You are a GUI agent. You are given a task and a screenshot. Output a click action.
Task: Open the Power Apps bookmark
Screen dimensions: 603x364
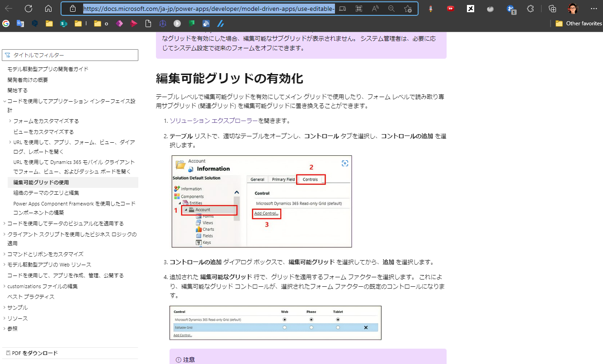(x=119, y=23)
